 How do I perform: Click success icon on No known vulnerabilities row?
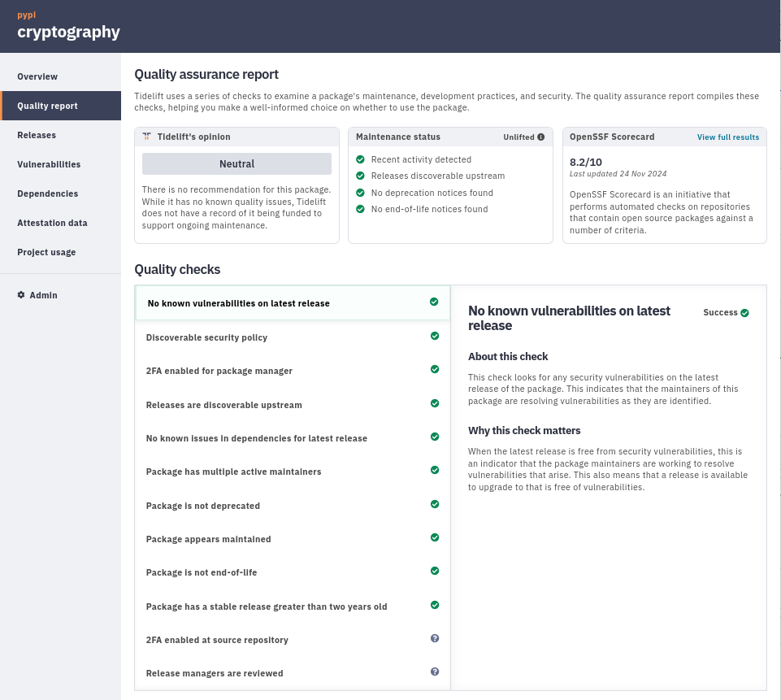coord(434,302)
